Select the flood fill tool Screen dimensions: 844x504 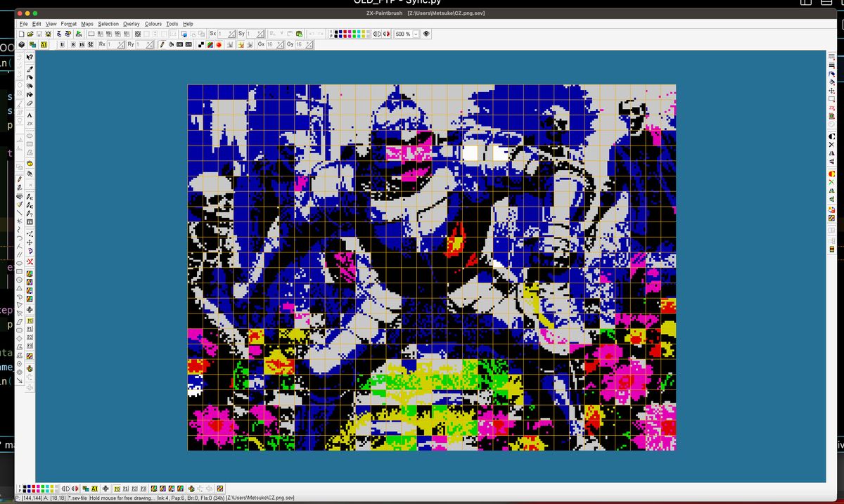coord(29,94)
